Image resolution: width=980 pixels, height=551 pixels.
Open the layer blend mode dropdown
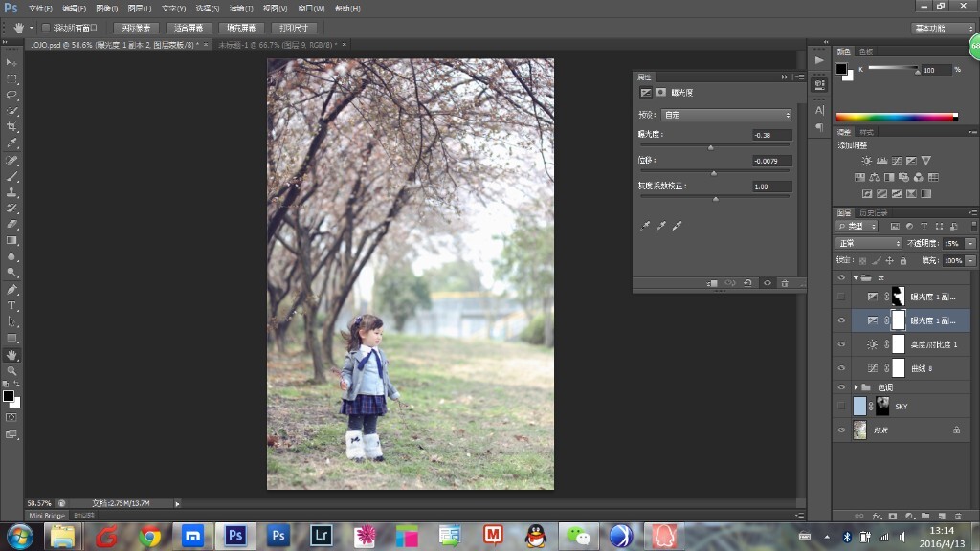pos(869,243)
